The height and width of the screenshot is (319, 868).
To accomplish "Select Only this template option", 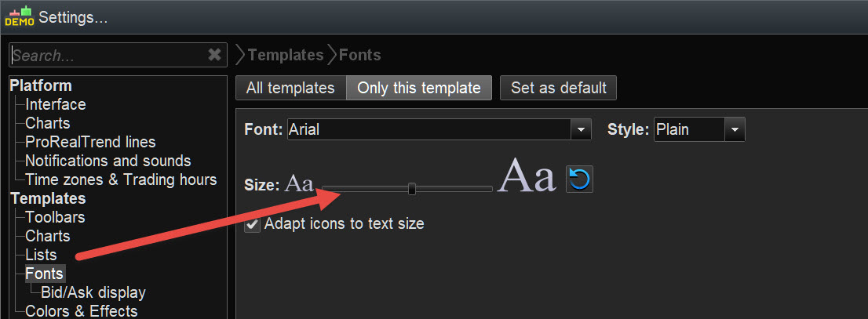I will point(418,88).
